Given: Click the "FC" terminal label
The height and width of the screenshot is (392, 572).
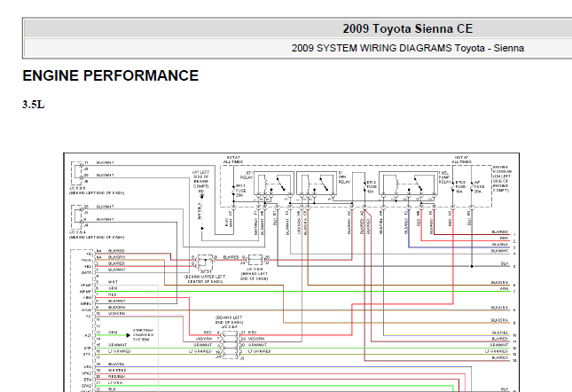Looking at the screenshot, I should tap(89, 317).
